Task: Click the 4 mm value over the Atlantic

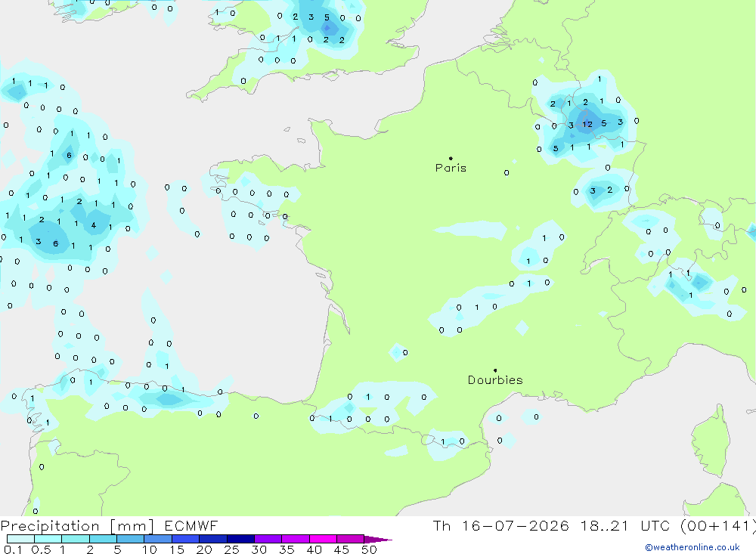Action: click(94, 225)
